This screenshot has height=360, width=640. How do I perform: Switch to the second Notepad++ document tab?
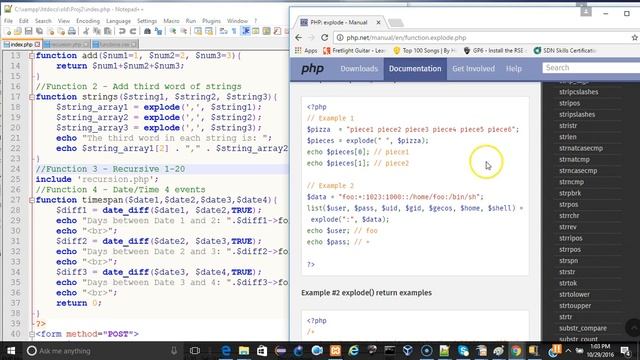(x=66, y=44)
